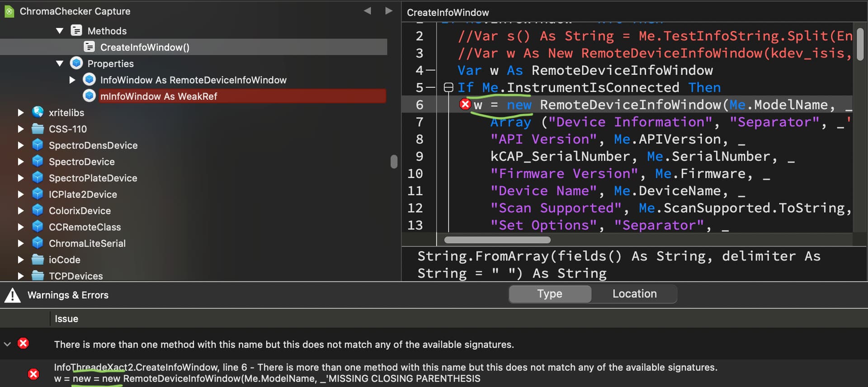The width and height of the screenshot is (868, 387).
Task: Click the mInfoWindow As WeakRef icon
Action: (90, 96)
